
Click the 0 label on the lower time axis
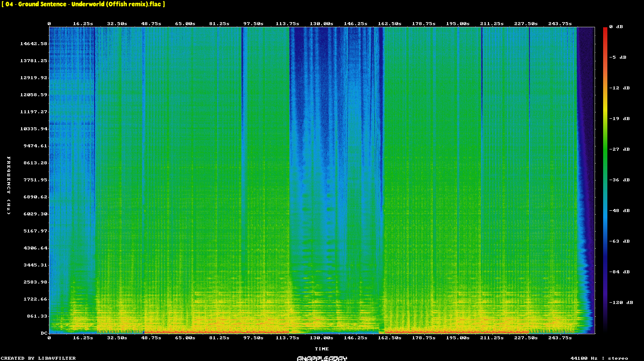coord(49,338)
